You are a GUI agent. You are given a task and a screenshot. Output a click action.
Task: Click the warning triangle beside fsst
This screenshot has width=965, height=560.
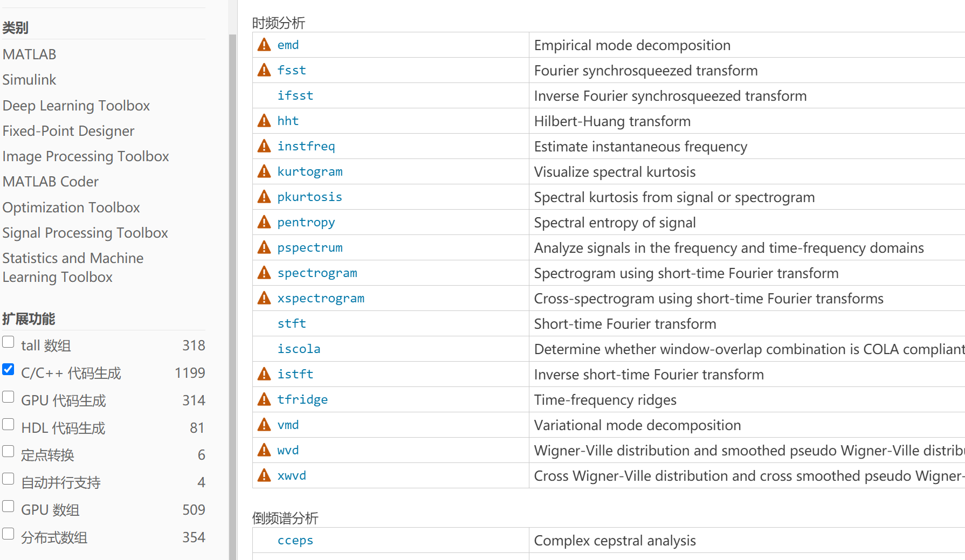(x=264, y=70)
